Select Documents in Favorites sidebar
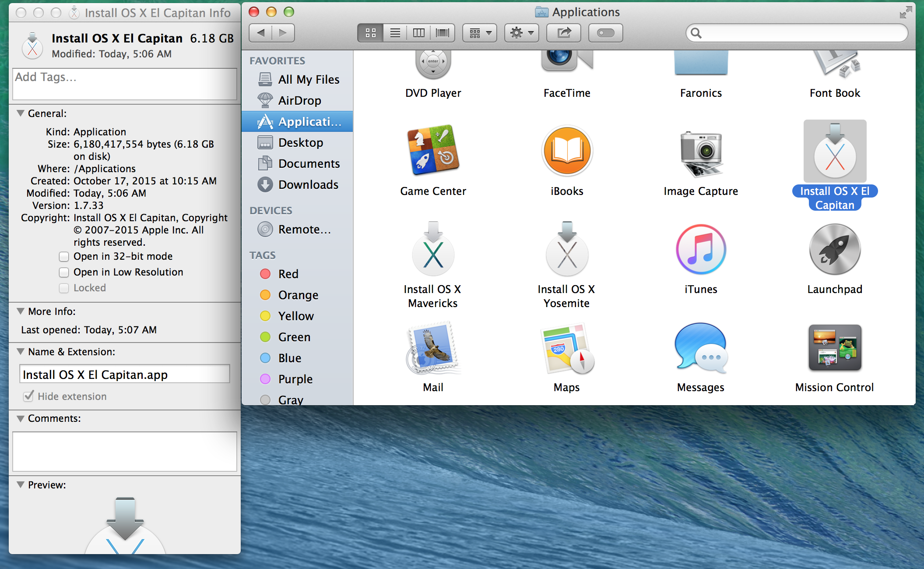The image size is (924, 569). (309, 164)
